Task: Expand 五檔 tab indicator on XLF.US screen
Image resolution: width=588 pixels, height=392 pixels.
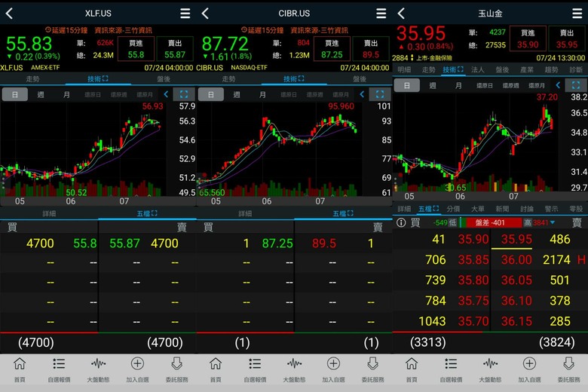Action: pyautogui.click(x=154, y=213)
